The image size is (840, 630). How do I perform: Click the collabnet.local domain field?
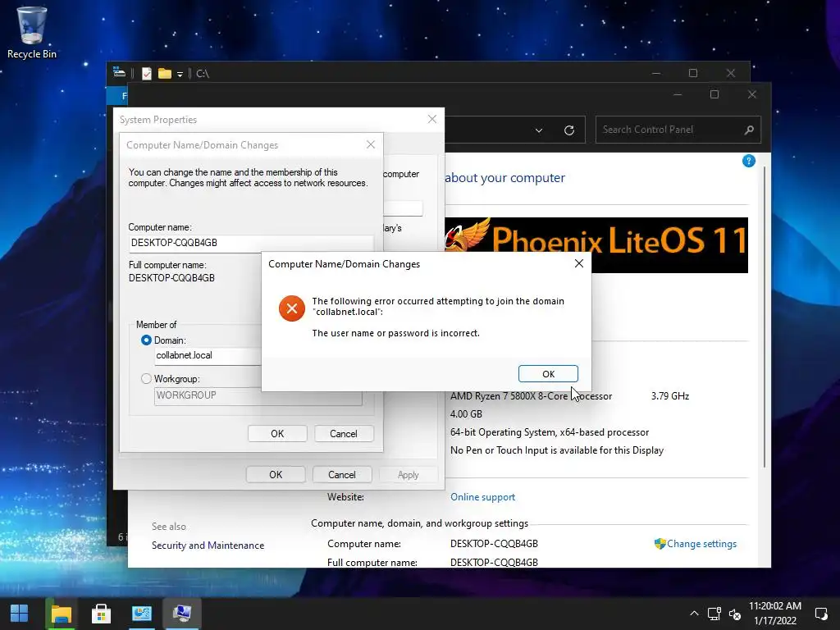[208, 356]
